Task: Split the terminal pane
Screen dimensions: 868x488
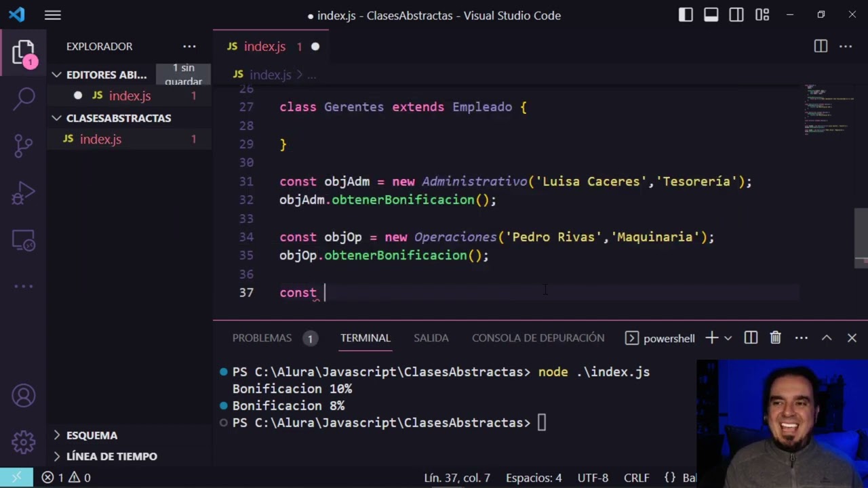Action: point(751,338)
